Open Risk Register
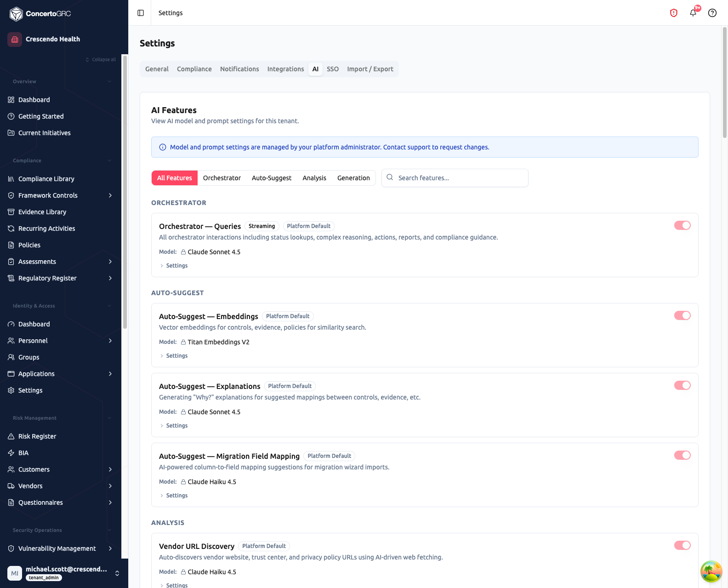 [x=37, y=436]
